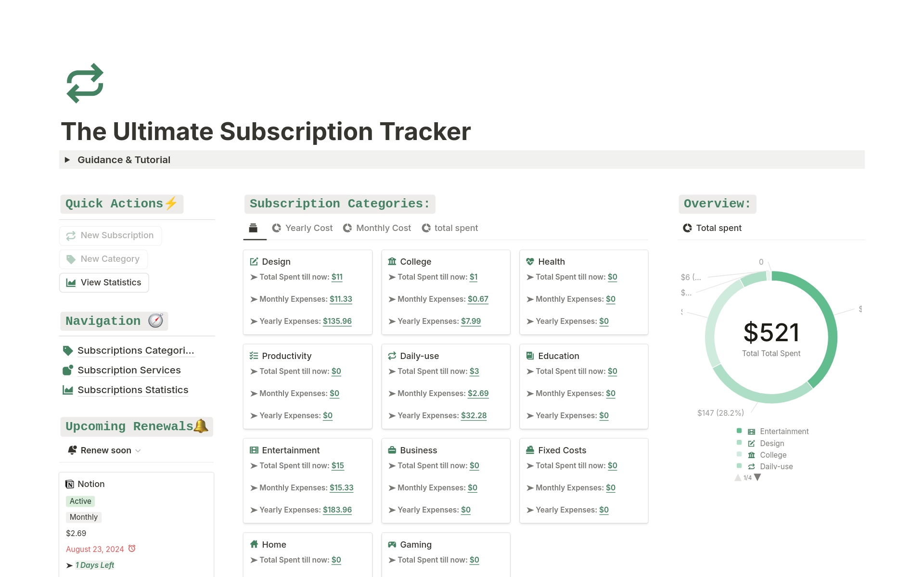This screenshot has width=924, height=577.
Task: Go to next chart legend page arrow
Action: click(x=758, y=477)
